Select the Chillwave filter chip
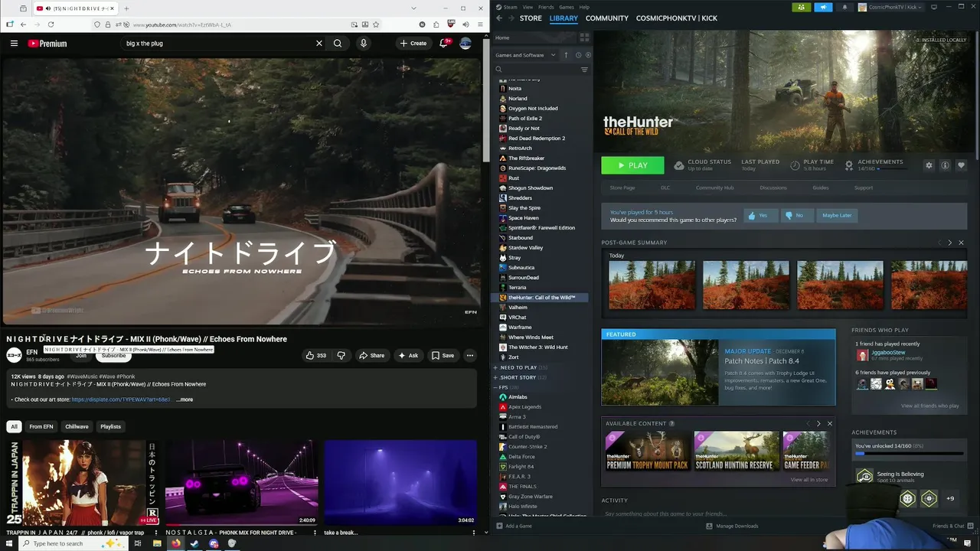980x551 pixels. pyautogui.click(x=77, y=426)
